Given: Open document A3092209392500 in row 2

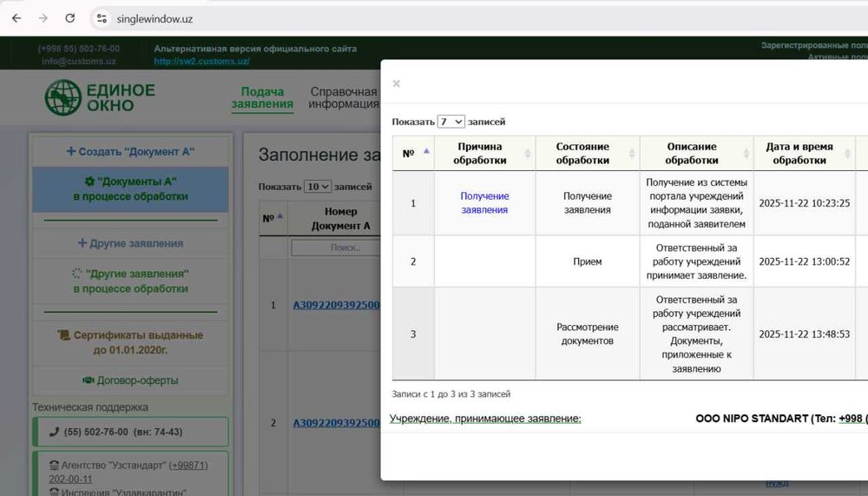Looking at the screenshot, I should click(337, 423).
